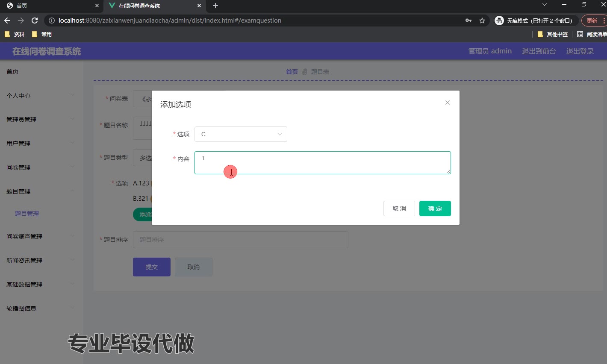The width and height of the screenshot is (607, 364).
Task: Click the incognito 无痕模式 indicator
Action: click(x=536, y=21)
